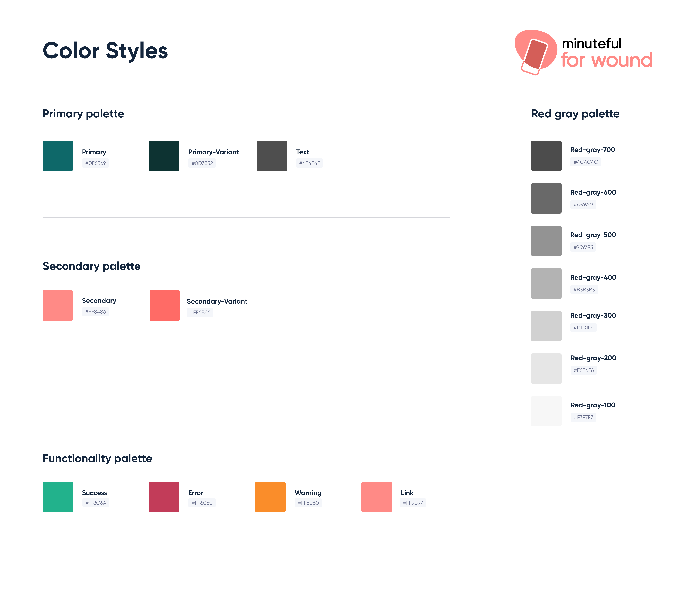Select the teal Primary color swatch
This screenshot has height=616, width=696.
[58, 156]
